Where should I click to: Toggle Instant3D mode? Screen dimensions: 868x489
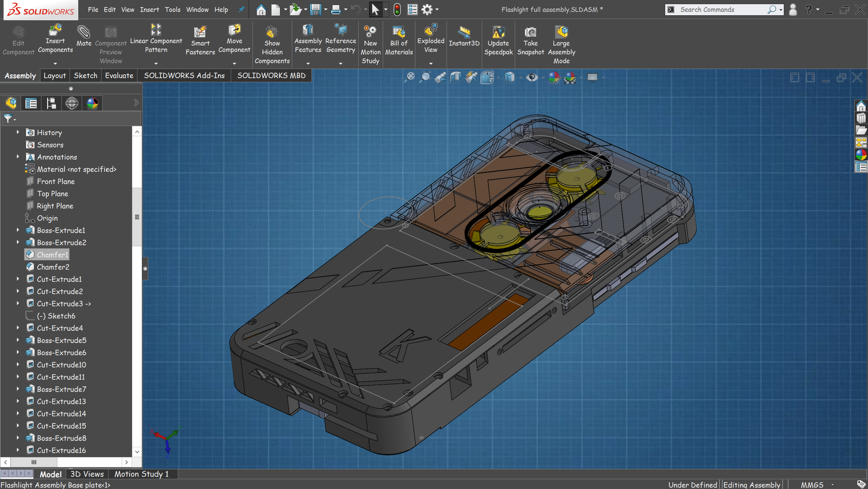point(464,36)
